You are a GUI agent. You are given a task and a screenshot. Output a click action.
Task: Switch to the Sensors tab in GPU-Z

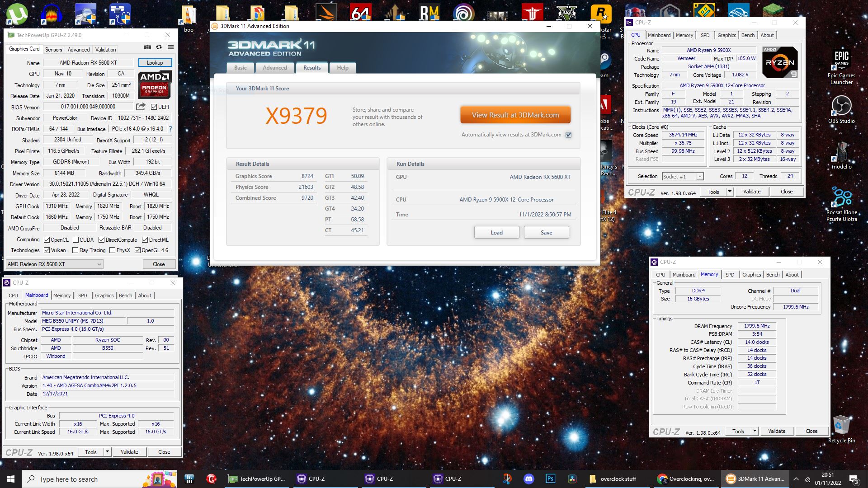tap(53, 50)
